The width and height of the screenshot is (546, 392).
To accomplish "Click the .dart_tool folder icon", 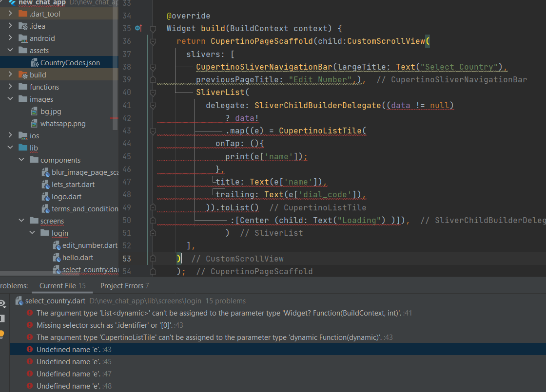I will [x=23, y=14].
